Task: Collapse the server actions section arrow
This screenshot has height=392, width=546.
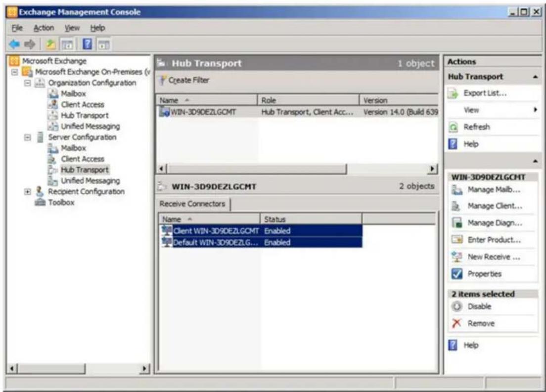Action: coord(535,161)
